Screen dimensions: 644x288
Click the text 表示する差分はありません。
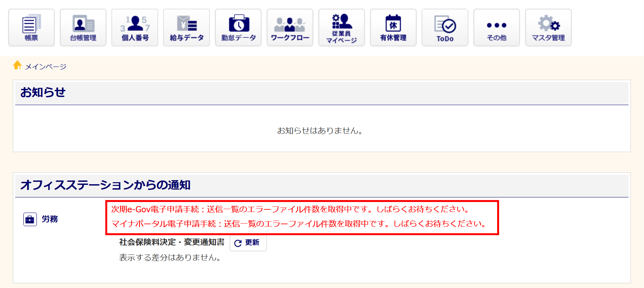(x=170, y=257)
